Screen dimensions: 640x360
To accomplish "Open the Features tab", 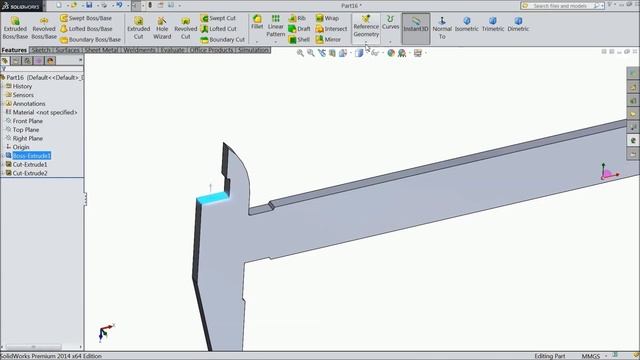I will [14, 50].
